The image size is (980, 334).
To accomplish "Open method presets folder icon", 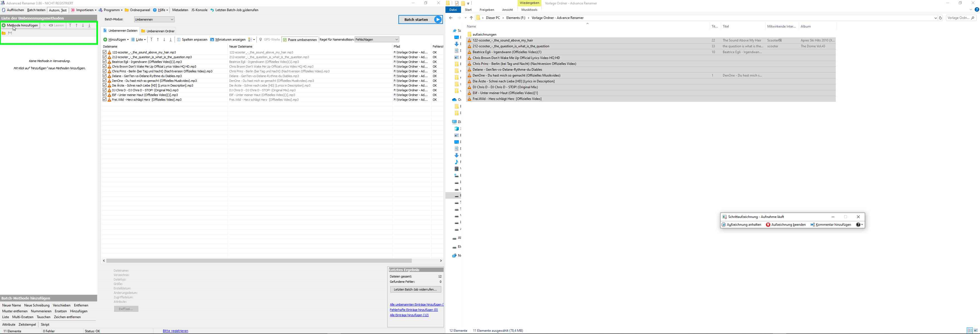I will (x=4, y=33).
